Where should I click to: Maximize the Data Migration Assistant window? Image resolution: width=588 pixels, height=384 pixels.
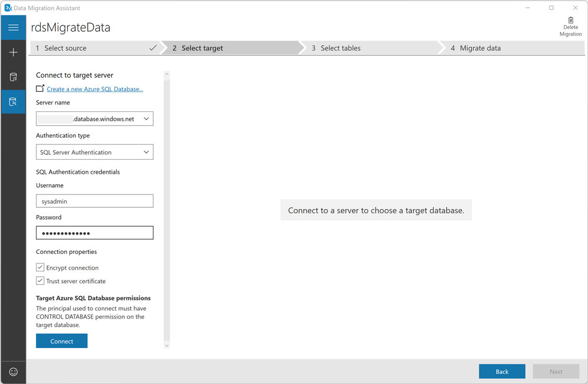click(x=552, y=8)
